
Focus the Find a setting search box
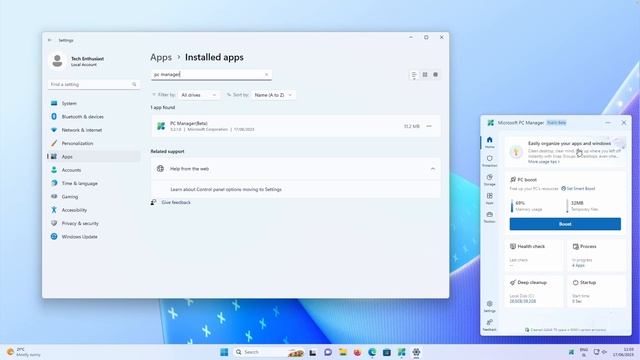[x=93, y=84]
